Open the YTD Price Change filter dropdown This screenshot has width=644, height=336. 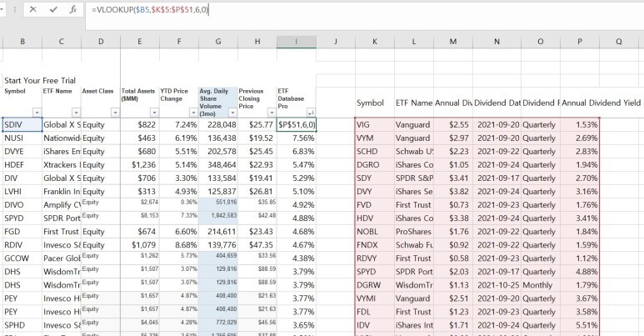tap(193, 113)
